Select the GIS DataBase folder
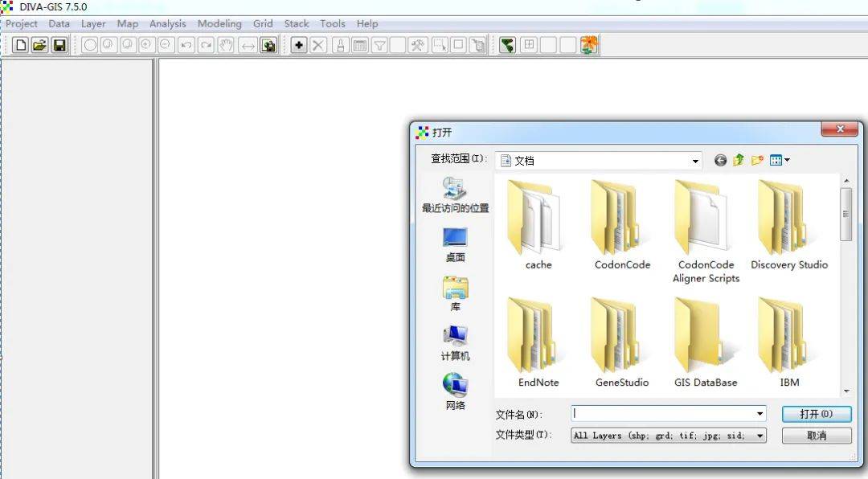The height and width of the screenshot is (479, 868). [x=706, y=343]
